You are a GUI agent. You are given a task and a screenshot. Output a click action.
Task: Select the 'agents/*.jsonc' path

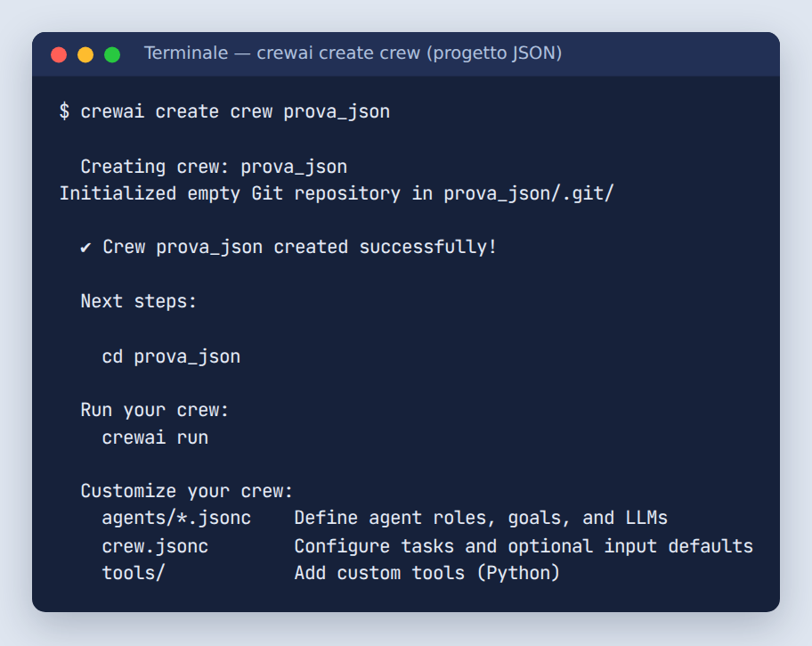(x=176, y=518)
